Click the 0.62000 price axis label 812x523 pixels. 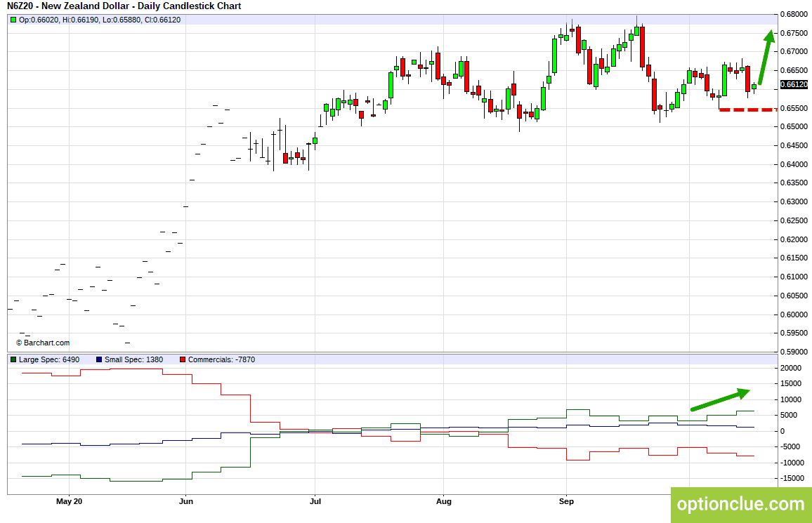point(794,239)
